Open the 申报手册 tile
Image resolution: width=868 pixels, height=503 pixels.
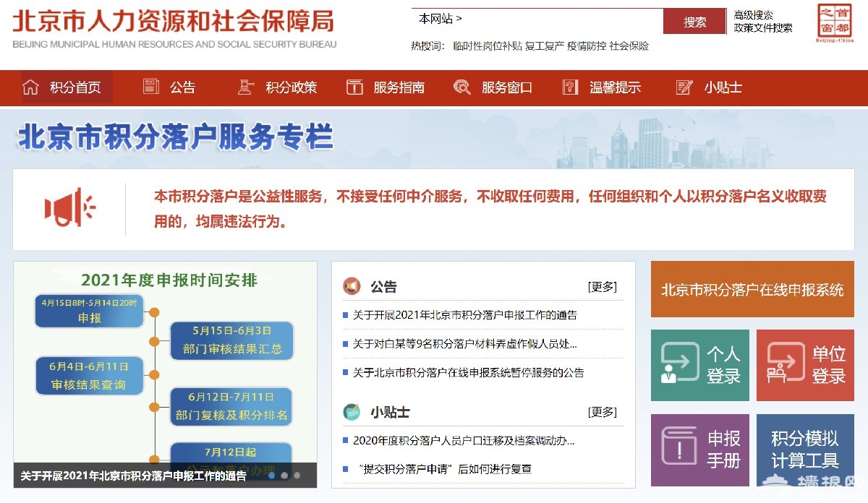700,450
